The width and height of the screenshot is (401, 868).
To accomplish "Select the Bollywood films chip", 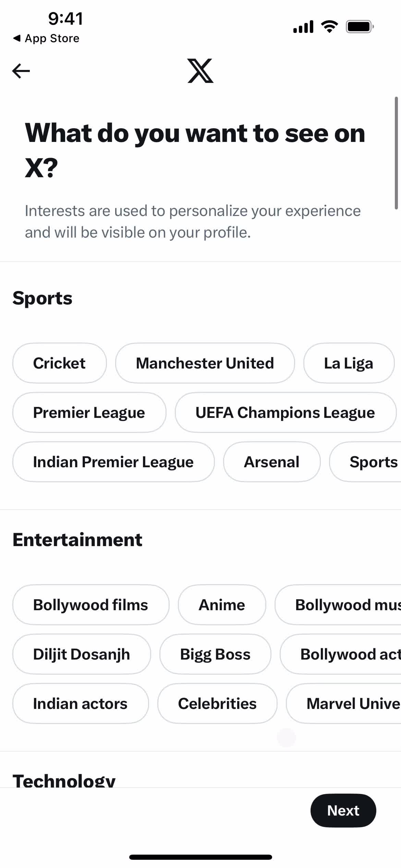I will [x=90, y=605].
